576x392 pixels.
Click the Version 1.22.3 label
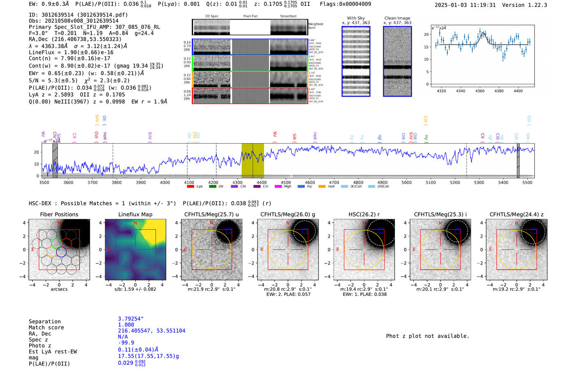coord(525,5)
